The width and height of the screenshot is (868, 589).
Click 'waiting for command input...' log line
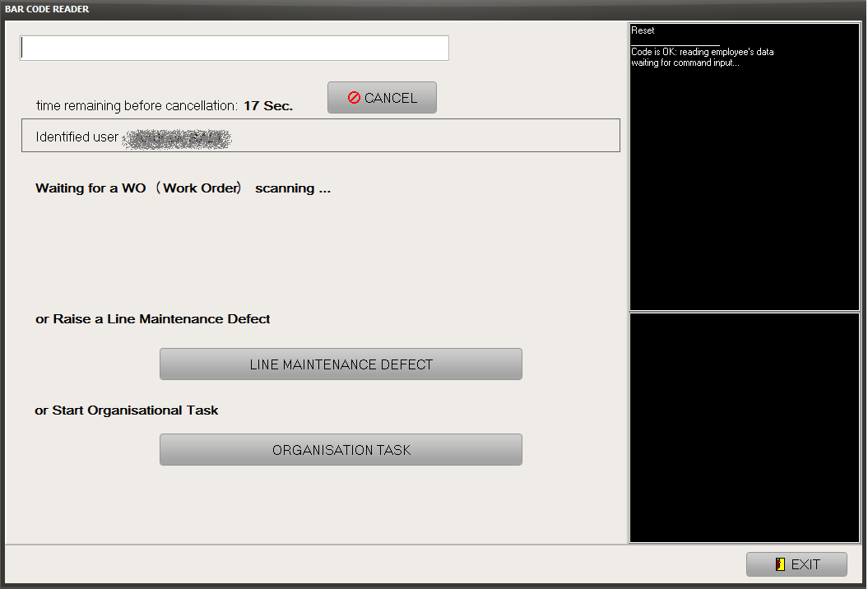685,63
